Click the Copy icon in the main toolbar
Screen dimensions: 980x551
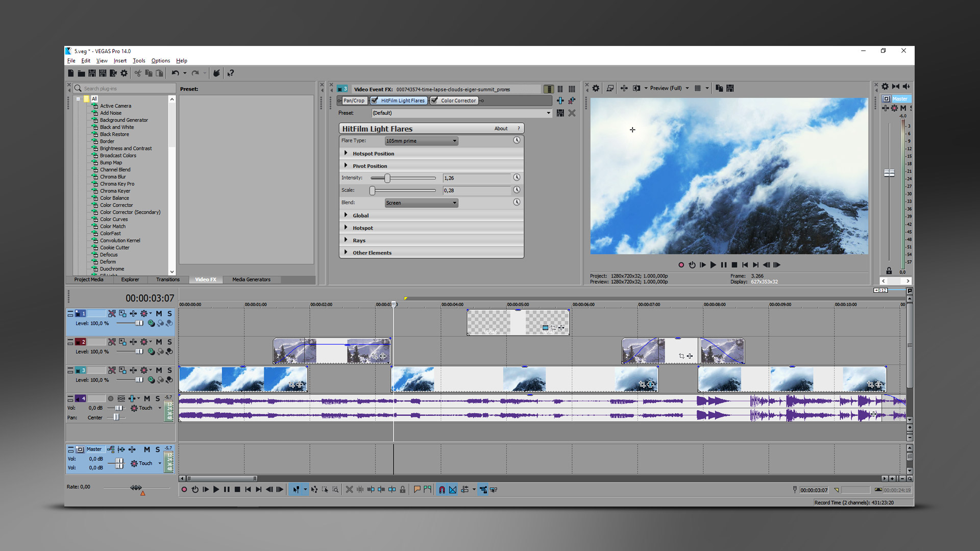coord(149,73)
